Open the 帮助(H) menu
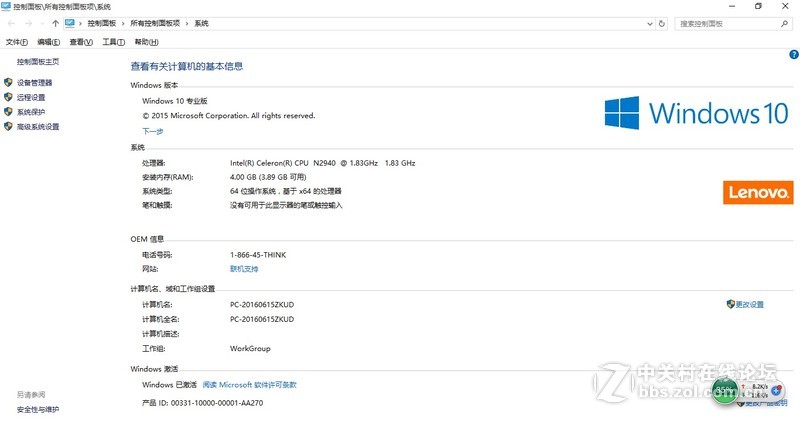 pos(146,42)
